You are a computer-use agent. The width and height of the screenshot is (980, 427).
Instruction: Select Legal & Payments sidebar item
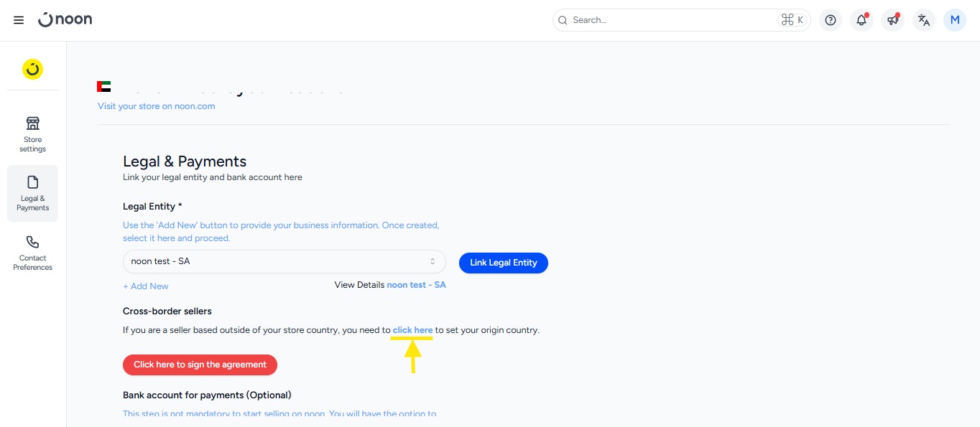pos(32,193)
